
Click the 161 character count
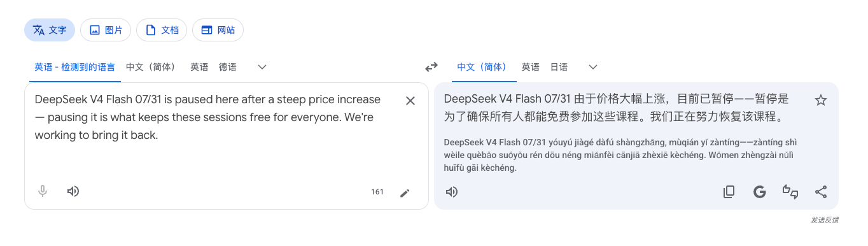click(x=377, y=192)
